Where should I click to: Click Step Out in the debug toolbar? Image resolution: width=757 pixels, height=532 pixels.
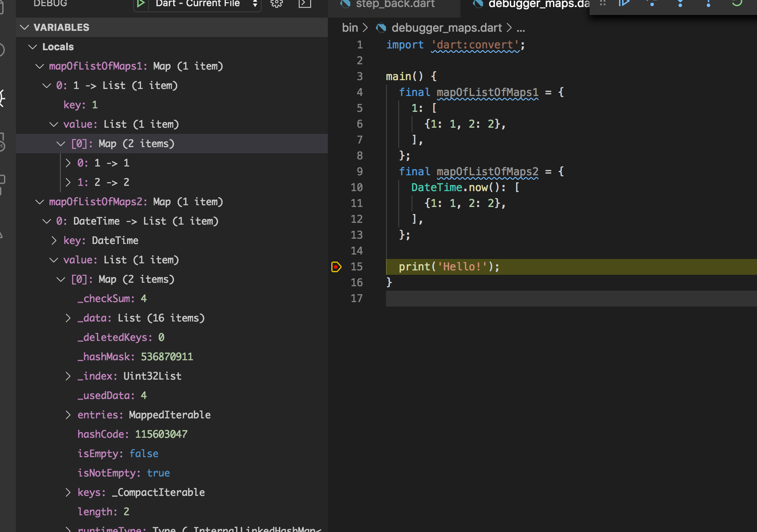point(708,4)
